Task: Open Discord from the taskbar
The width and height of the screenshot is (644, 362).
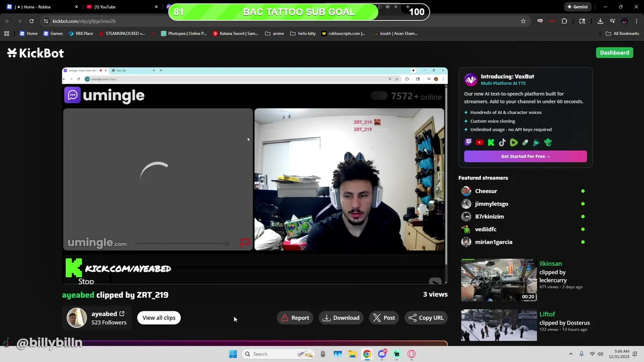Action: click(x=382, y=354)
